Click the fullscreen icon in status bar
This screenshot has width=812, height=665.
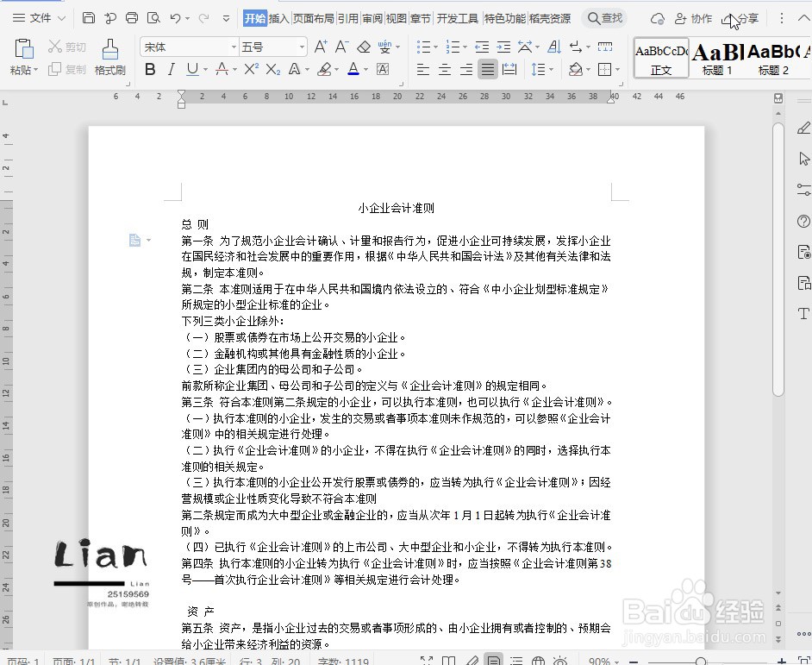point(427,662)
